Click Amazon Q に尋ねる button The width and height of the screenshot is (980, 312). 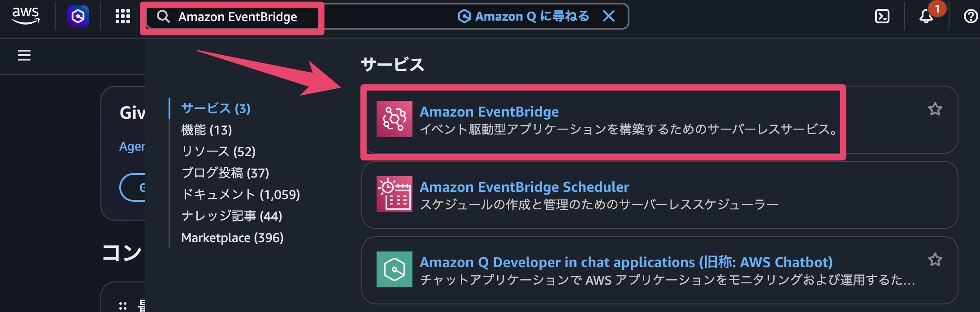point(523,17)
